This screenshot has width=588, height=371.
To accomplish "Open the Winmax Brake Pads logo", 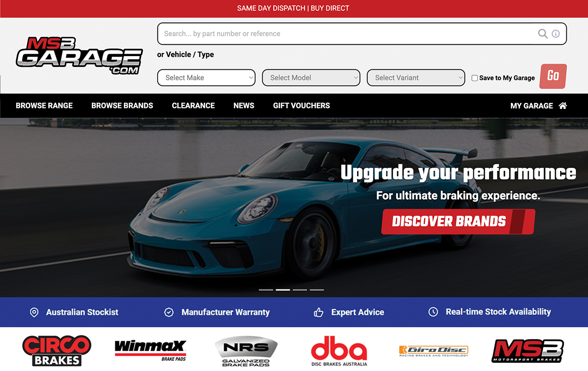I will pyautogui.click(x=150, y=350).
